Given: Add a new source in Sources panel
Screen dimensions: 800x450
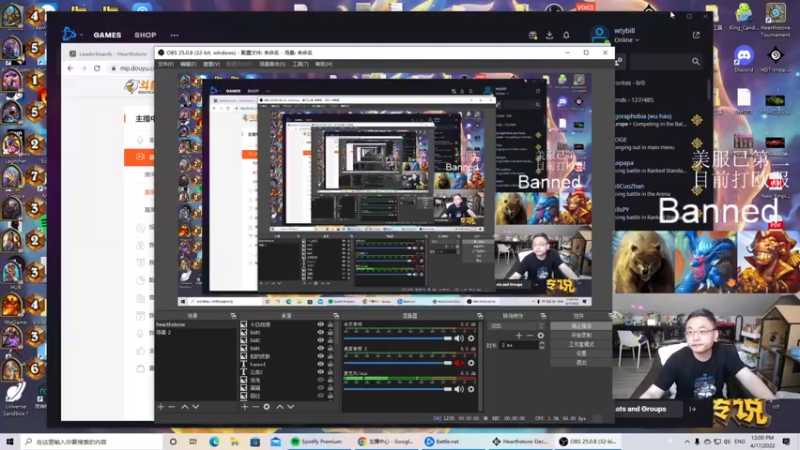Looking at the screenshot, I should (244, 407).
